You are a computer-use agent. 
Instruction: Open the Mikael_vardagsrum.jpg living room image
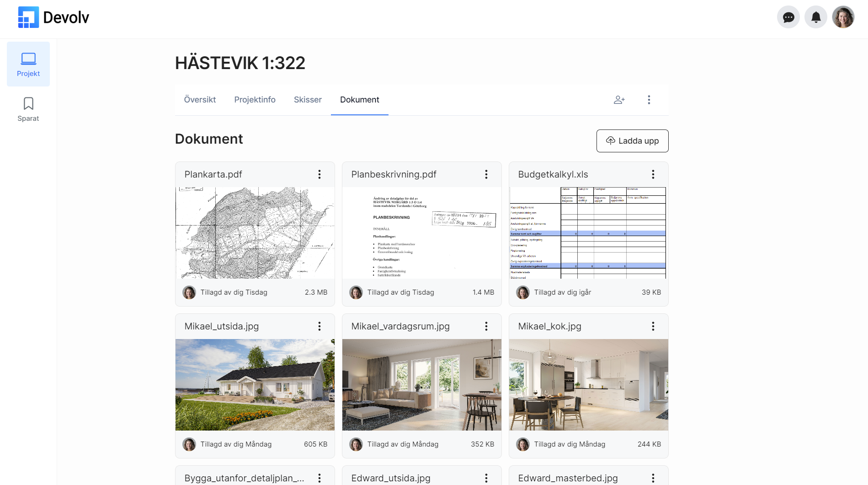coord(422,385)
